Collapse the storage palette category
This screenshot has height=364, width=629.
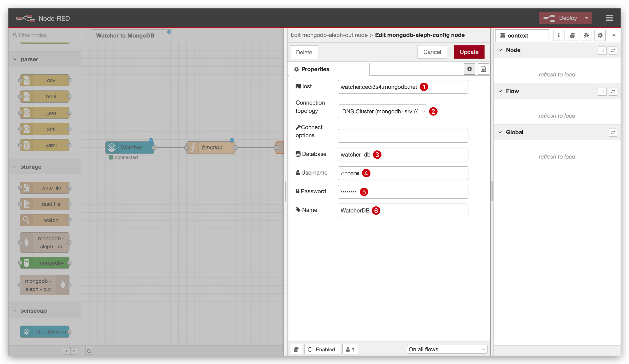pos(45,167)
